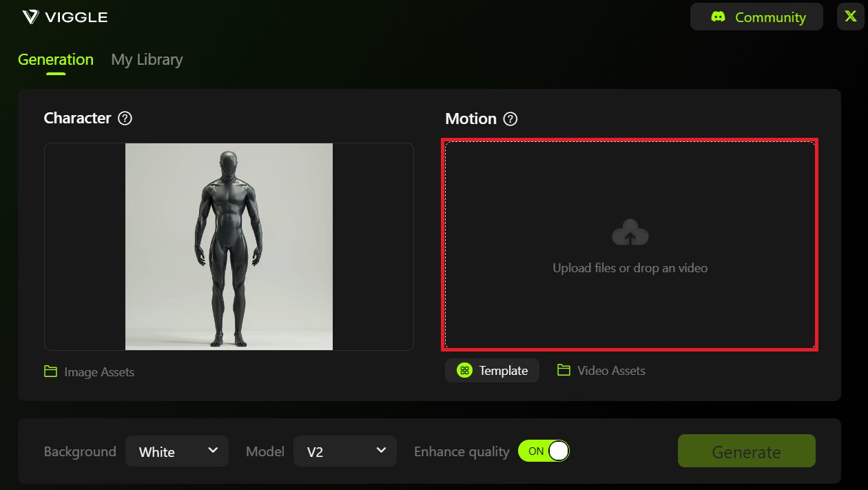Click the Discord icon in Community button
The width and height of the screenshot is (868, 490).
[x=718, y=17]
